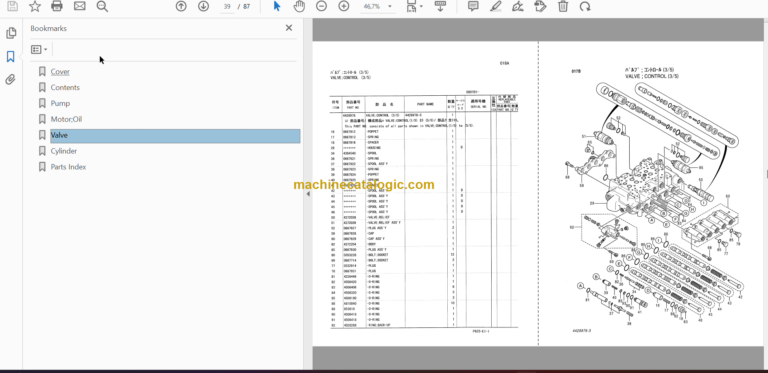Go to next page arrow

point(203,6)
